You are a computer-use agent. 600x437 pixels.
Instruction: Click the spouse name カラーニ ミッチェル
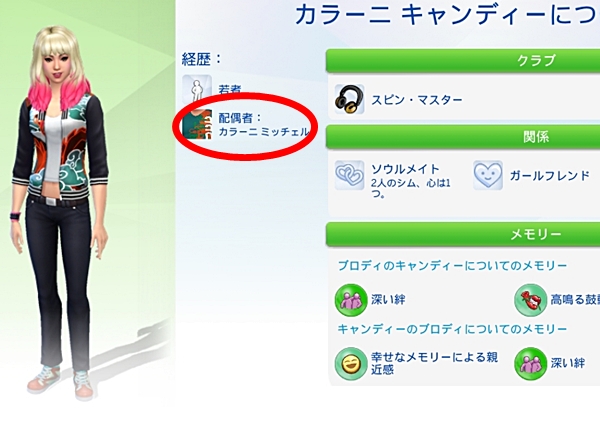click(263, 132)
